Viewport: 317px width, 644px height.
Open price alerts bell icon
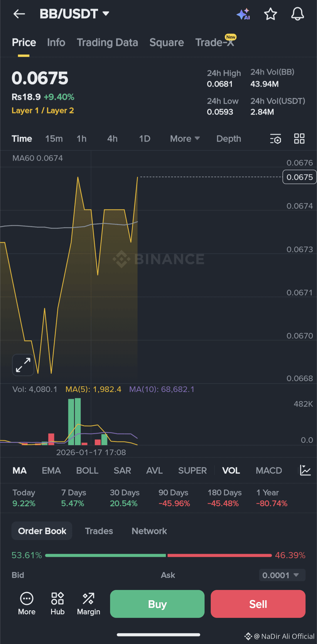point(297,14)
